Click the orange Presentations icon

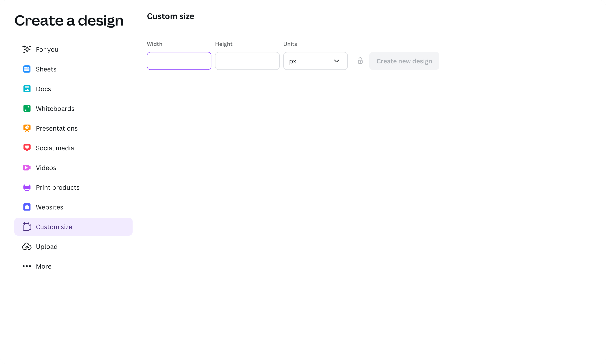[27, 128]
